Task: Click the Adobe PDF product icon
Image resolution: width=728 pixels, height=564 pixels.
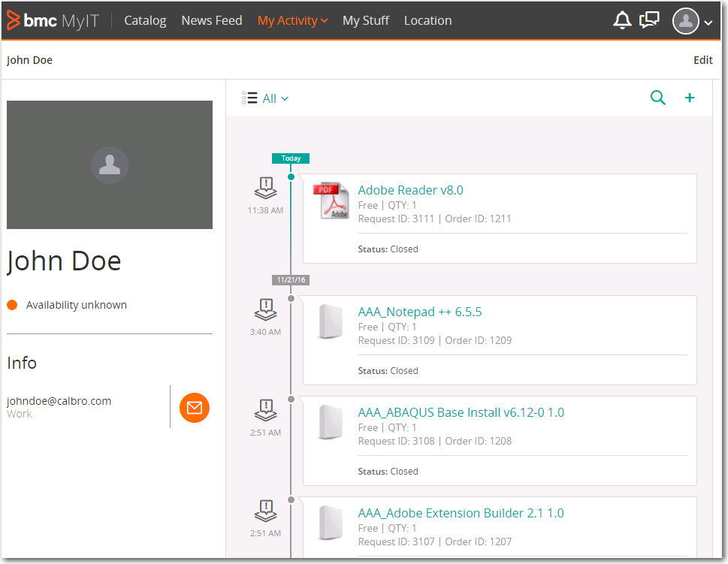Action: click(x=331, y=201)
